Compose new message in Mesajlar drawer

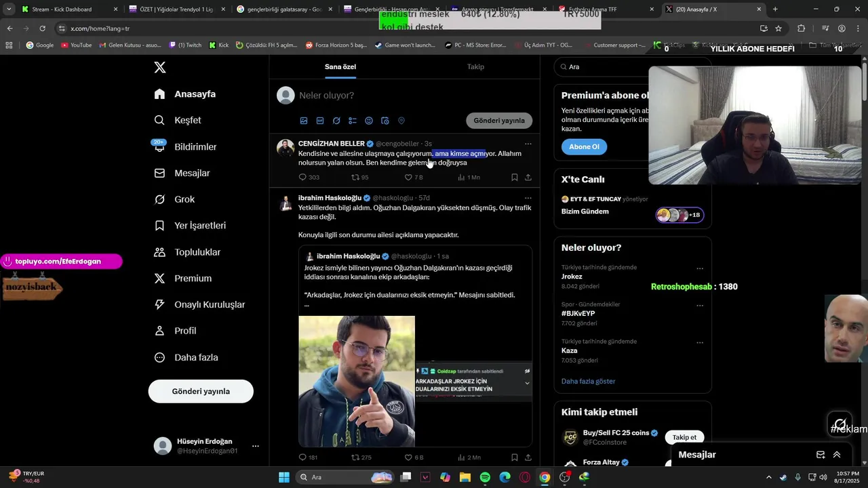coord(821,455)
